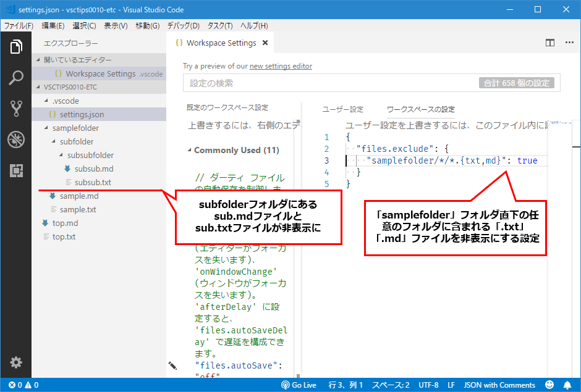Open the Extensions view icon
The width and height of the screenshot is (581, 392).
16,170
